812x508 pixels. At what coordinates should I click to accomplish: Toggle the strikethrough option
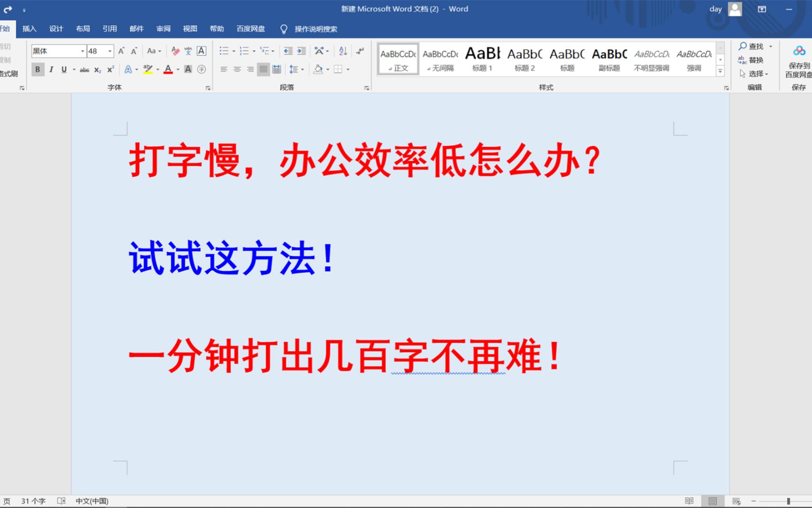[84, 69]
